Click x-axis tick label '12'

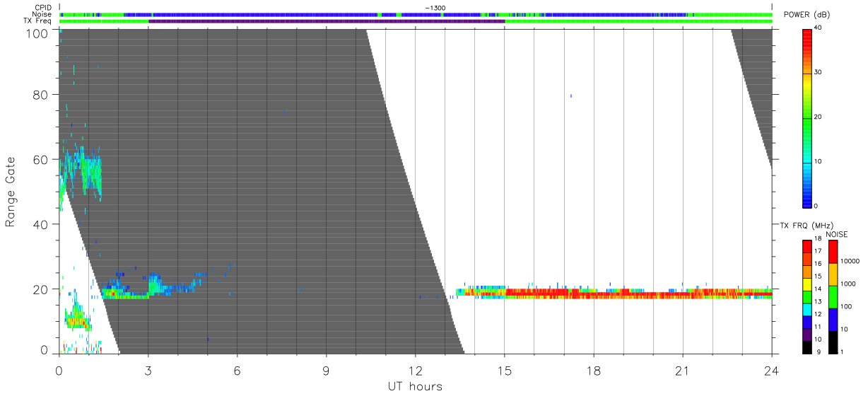(x=415, y=371)
